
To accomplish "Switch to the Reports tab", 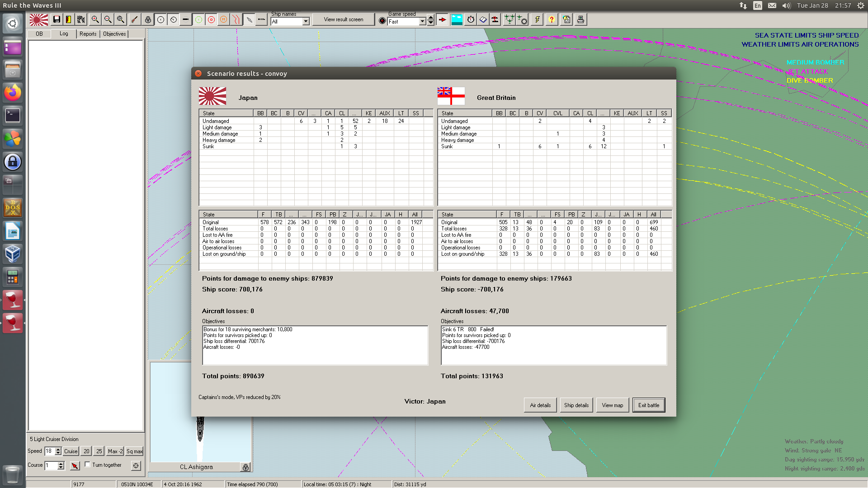I will point(88,34).
